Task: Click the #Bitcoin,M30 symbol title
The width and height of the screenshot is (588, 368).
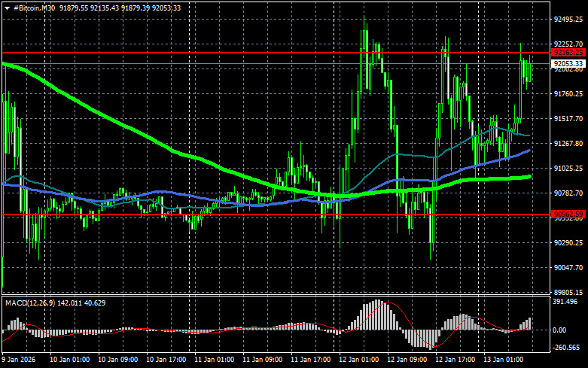Action: coord(34,8)
